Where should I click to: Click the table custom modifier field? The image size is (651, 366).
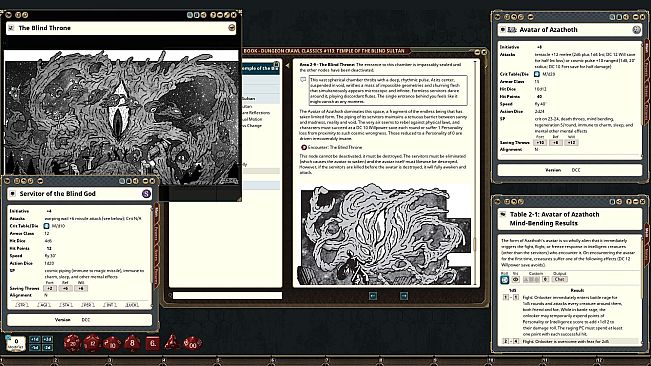pos(545,279)
